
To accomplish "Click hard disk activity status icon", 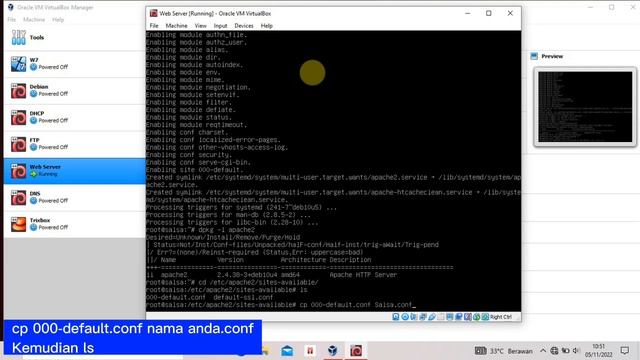I will click(396, 317).
